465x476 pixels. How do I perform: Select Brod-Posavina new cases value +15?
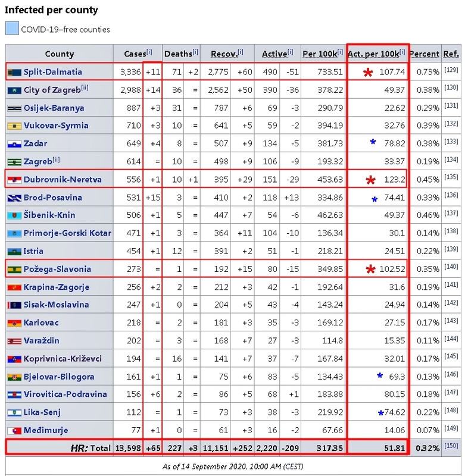tap(153, 198)
